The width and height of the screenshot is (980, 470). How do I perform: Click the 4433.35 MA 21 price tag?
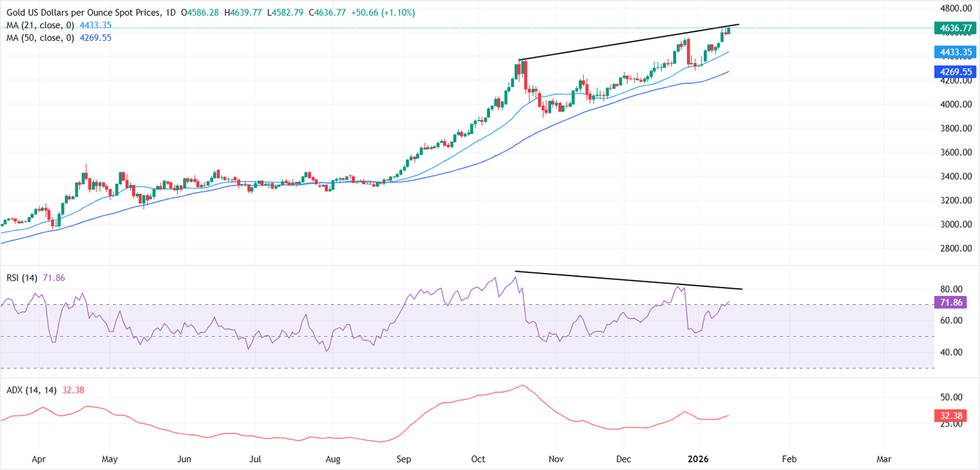tap(953, 52)
